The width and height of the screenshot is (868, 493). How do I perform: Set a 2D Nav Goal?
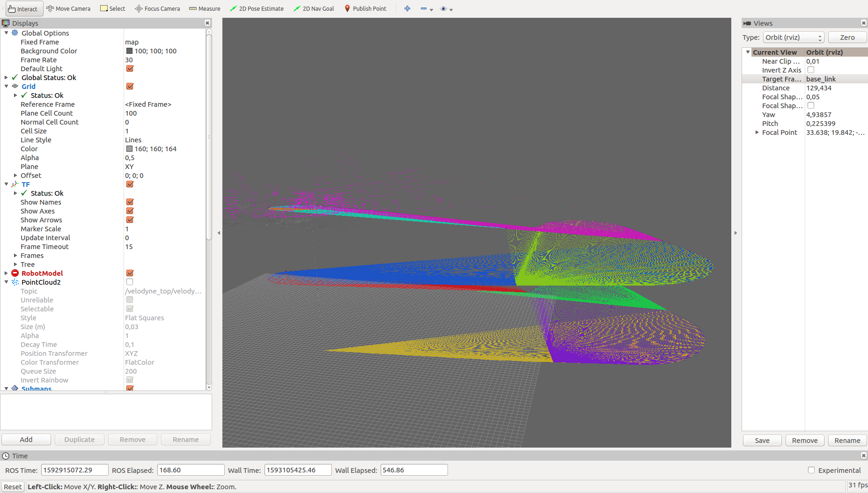pyautogui.click(x=313, y=8)
